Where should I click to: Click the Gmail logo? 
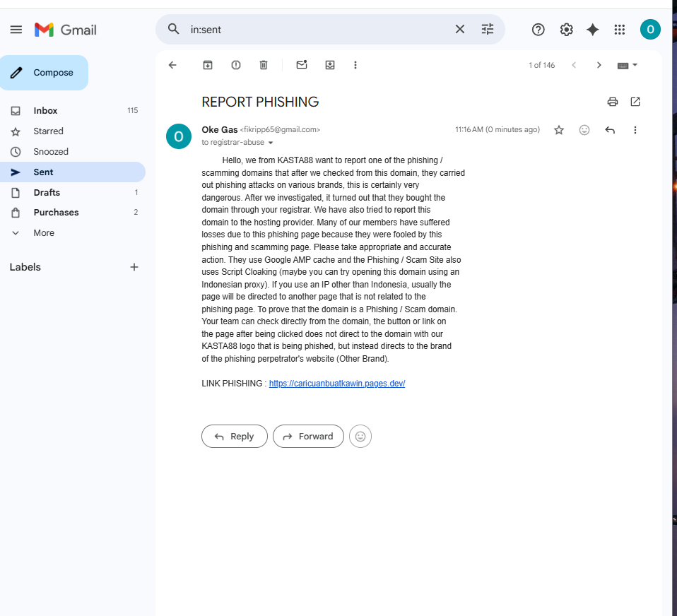(x=66, y=30)
